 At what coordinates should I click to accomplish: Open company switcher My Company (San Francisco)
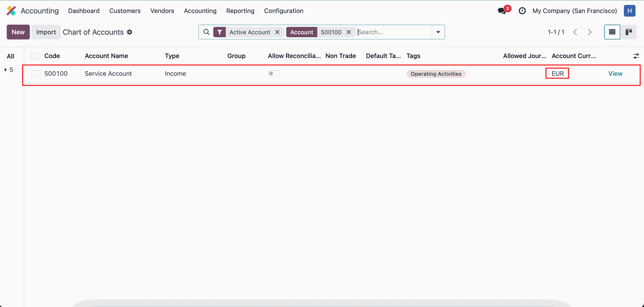tap(575, 11)
